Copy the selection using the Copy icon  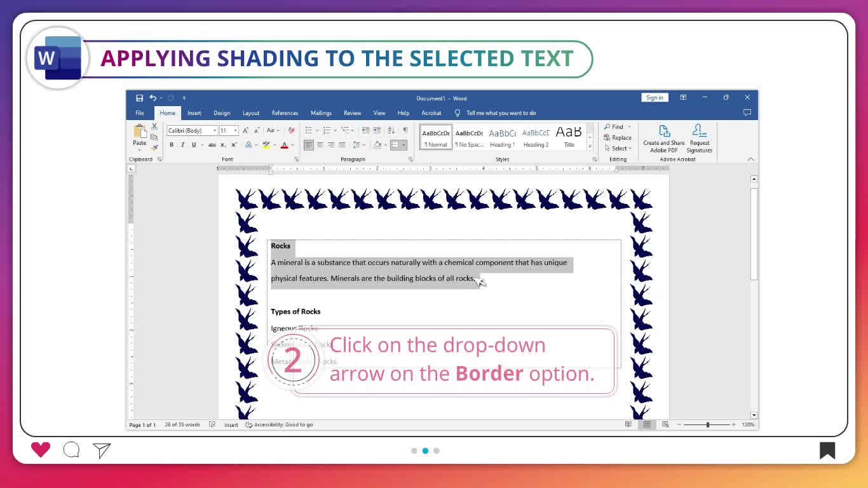pos(154,137)
